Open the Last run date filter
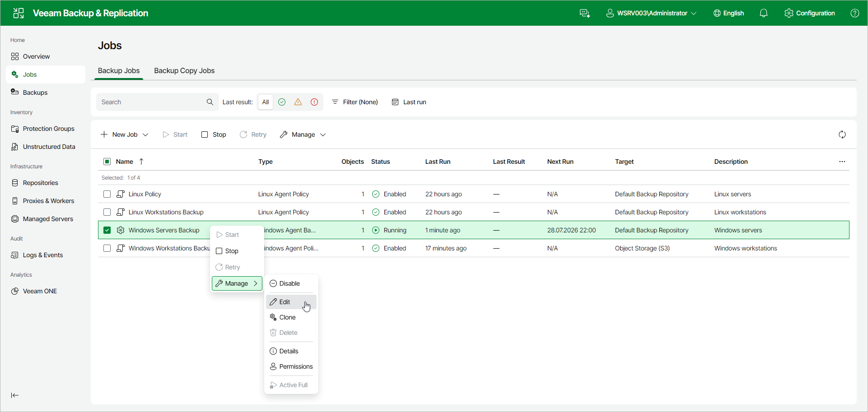This screenshot has width=868, height=412. [x=409, y=102]
